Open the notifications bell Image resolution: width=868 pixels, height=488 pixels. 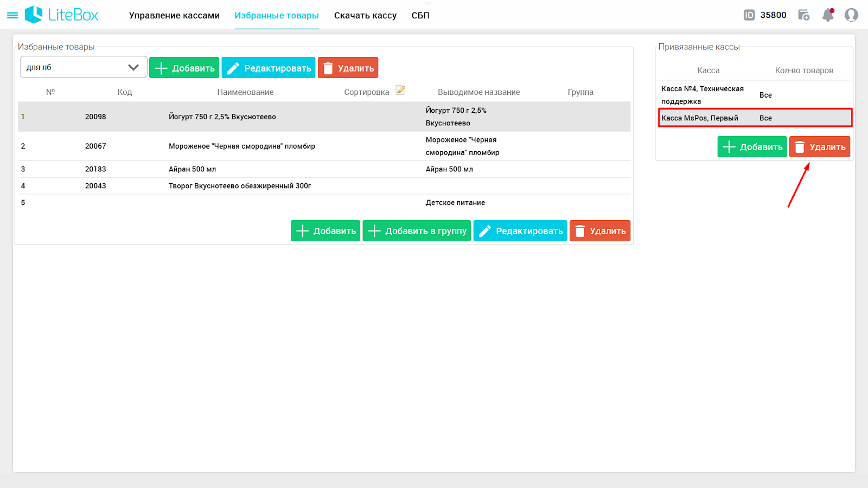828,15
